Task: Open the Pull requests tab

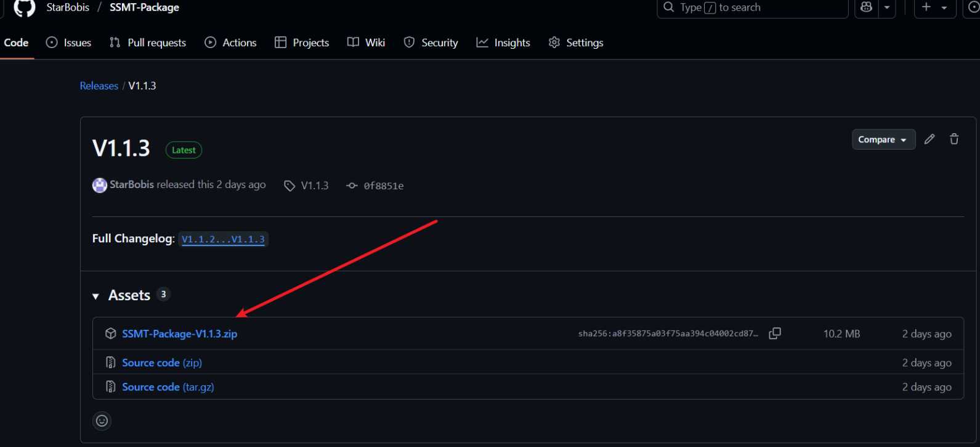Action: coord(148,43)
